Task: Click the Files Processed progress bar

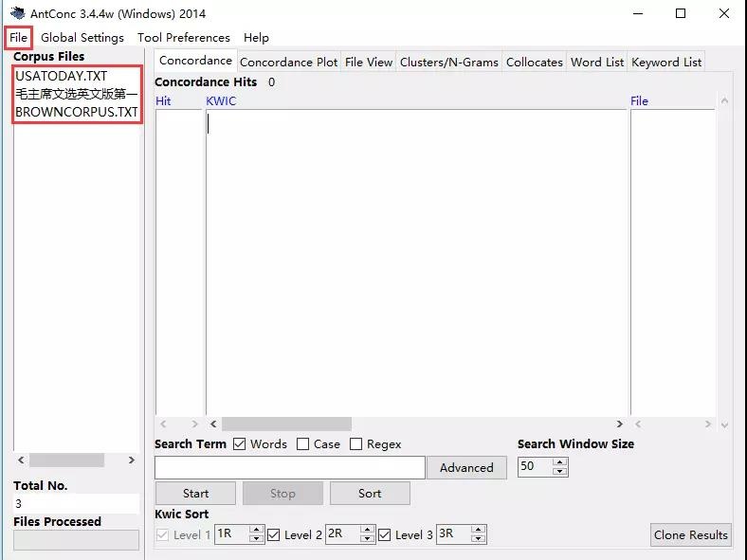Action: [x=76, y=540]
